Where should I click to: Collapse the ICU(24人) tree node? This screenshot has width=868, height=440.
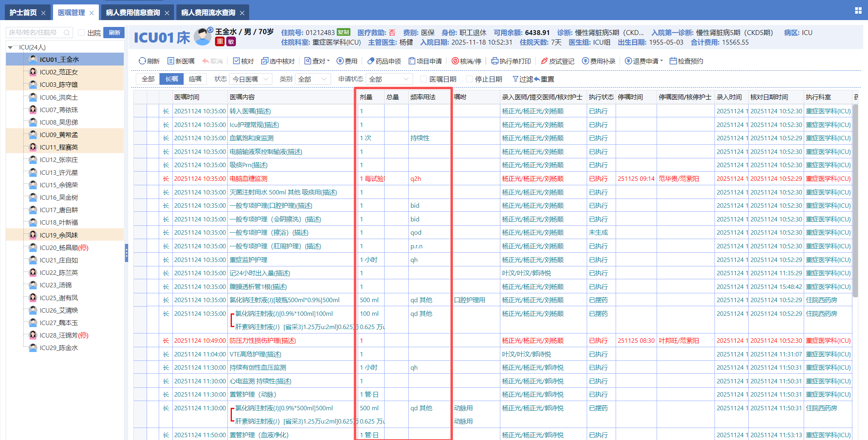pyautogui.click(x=10, y=47)
